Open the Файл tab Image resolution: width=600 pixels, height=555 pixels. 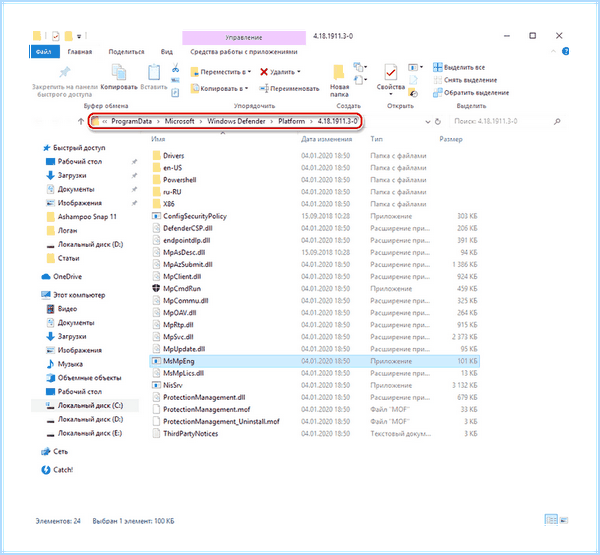(44, 52)
